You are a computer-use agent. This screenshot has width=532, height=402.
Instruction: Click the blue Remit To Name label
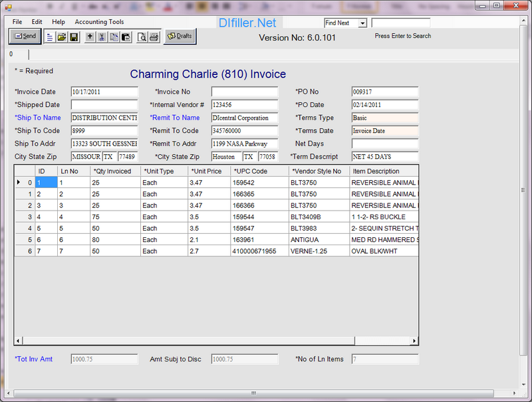coord(175,118)
